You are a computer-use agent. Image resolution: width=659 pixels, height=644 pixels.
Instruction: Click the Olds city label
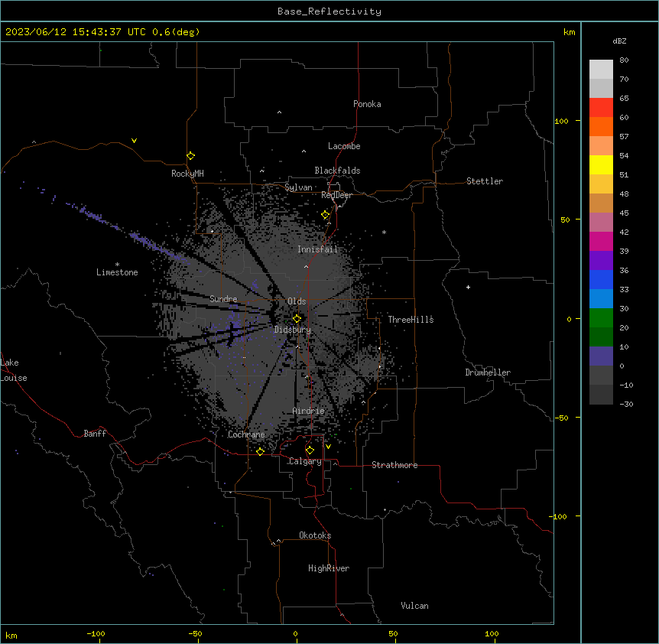[x=297, y=301]
